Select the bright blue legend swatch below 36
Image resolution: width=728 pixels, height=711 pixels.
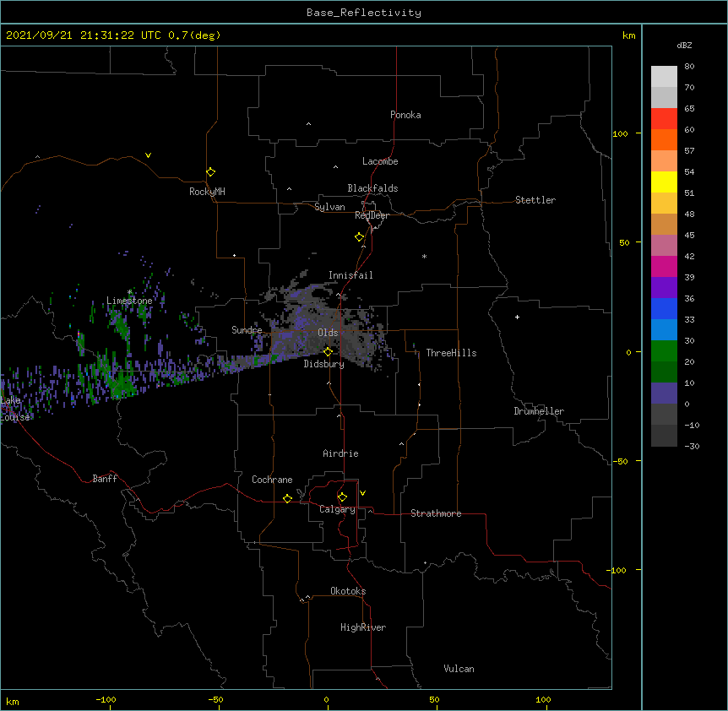(x=664, y=308)
